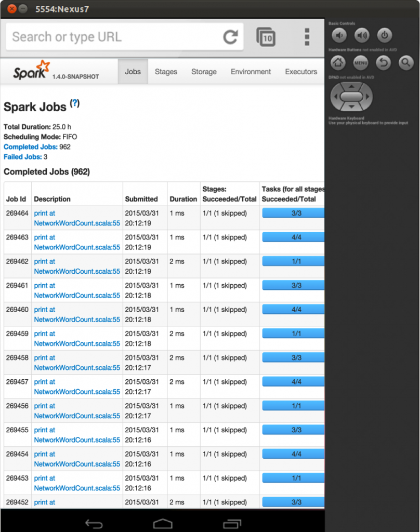Image resolution: width=420 pixels, height=532 pixels.
Task: Open the description link for job 269461
Action: click(77, 290)
